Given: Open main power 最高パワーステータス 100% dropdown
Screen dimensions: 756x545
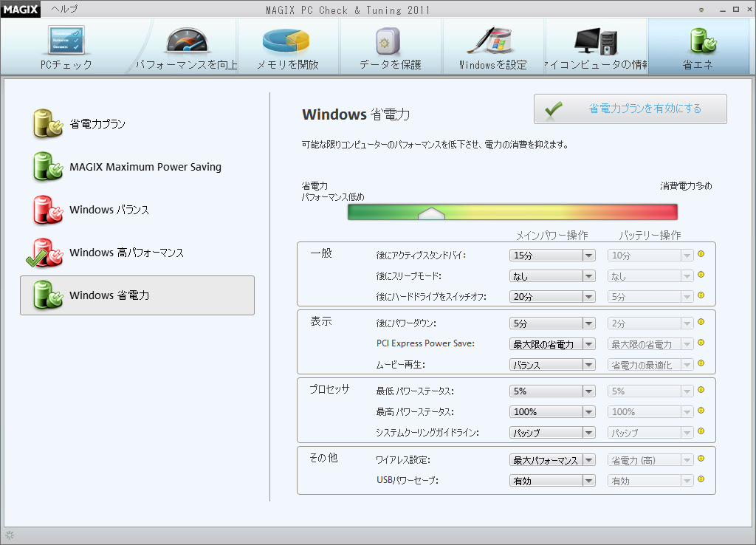Looking at the screenshot, I should 552,412.
